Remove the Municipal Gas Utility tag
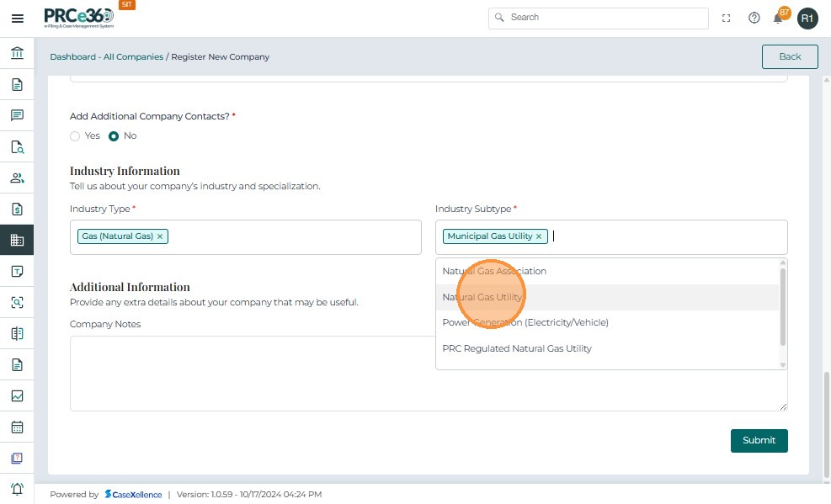Viewport: 831px width, 504px height. click(x=539, y=236)
